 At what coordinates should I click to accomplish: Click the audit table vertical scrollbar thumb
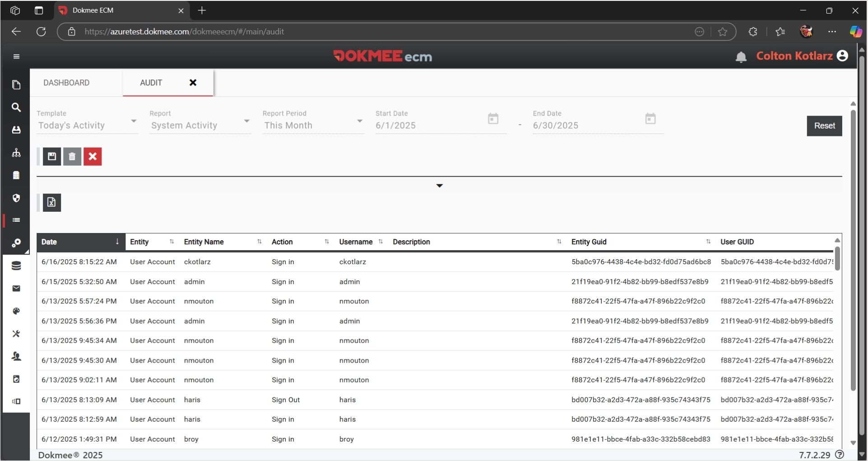point(837,258)
